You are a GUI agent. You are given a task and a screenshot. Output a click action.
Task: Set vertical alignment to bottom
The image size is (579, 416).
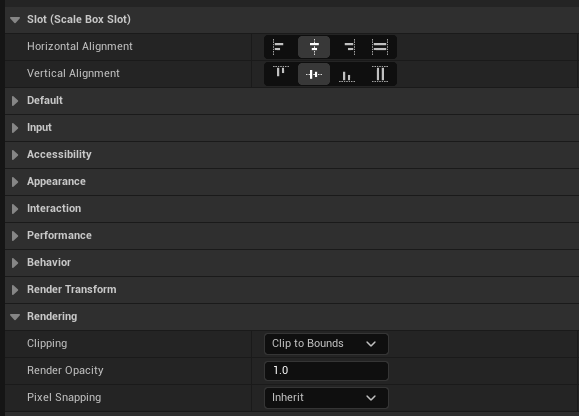click(x=347, y=74)
